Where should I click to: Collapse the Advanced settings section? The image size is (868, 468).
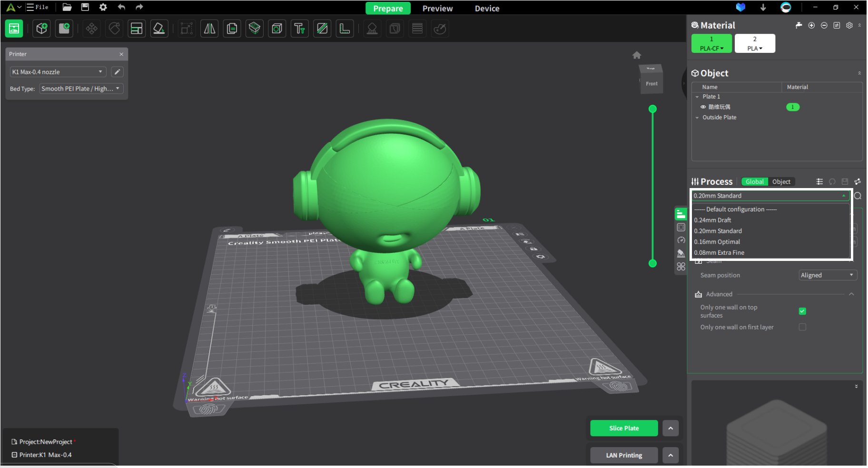(x=852, y=294)
